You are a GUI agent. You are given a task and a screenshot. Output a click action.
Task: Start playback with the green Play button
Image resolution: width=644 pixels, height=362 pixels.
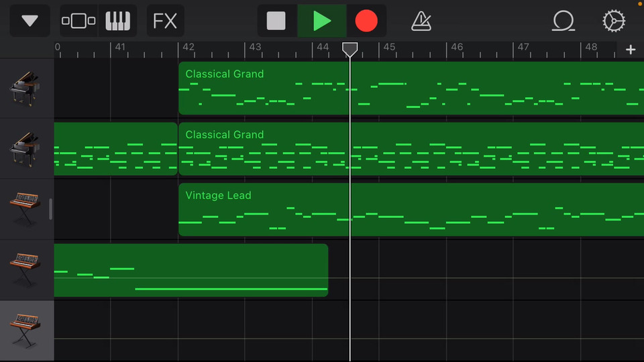[322, 21]
